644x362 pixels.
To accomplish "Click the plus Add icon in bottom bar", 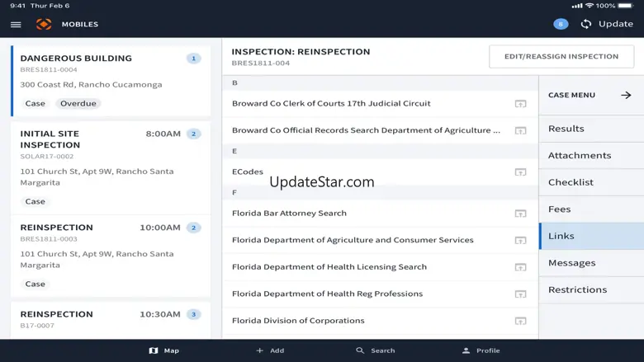I will click(x=259, y=350).
